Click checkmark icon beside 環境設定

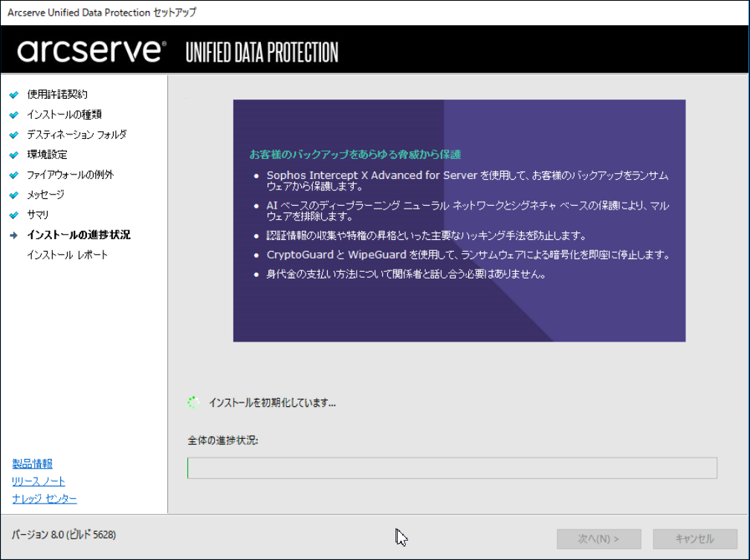pyautogui.click(x=14, y=154)
